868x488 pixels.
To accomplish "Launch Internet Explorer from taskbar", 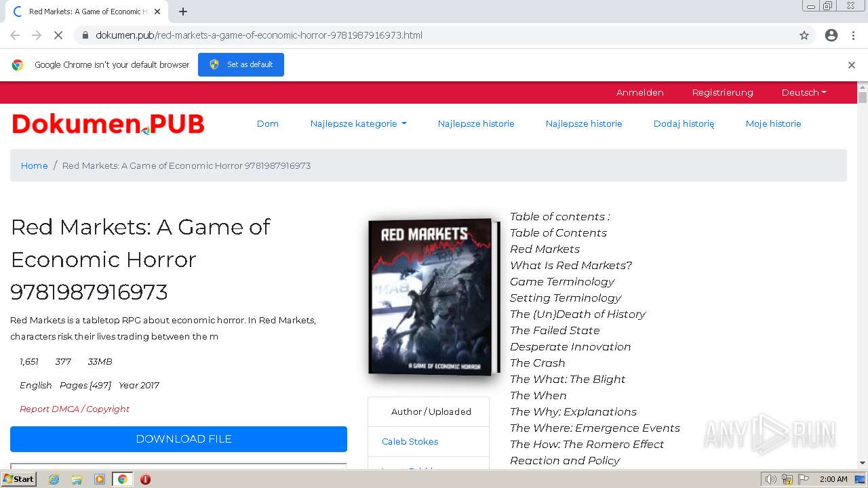I will point(54,479).
